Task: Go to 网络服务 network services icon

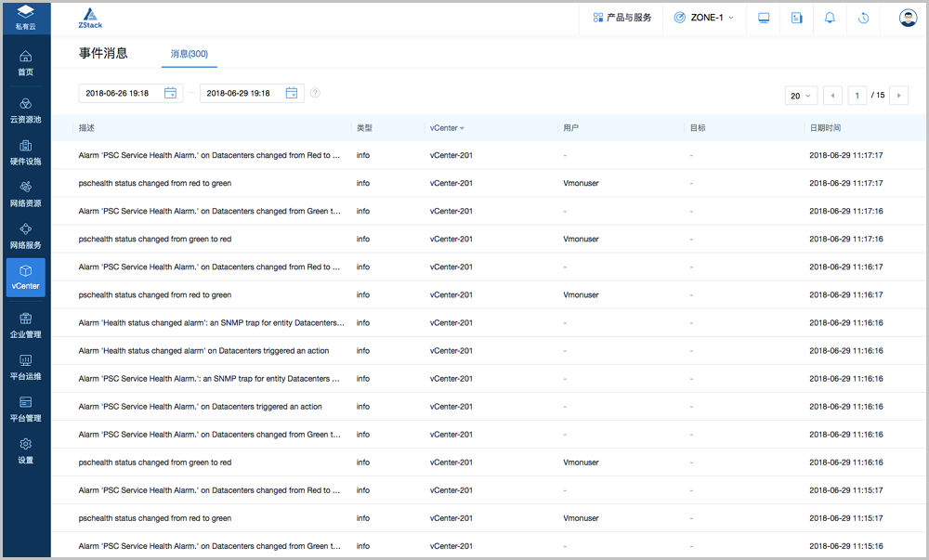Action: [x=26, y=229]
